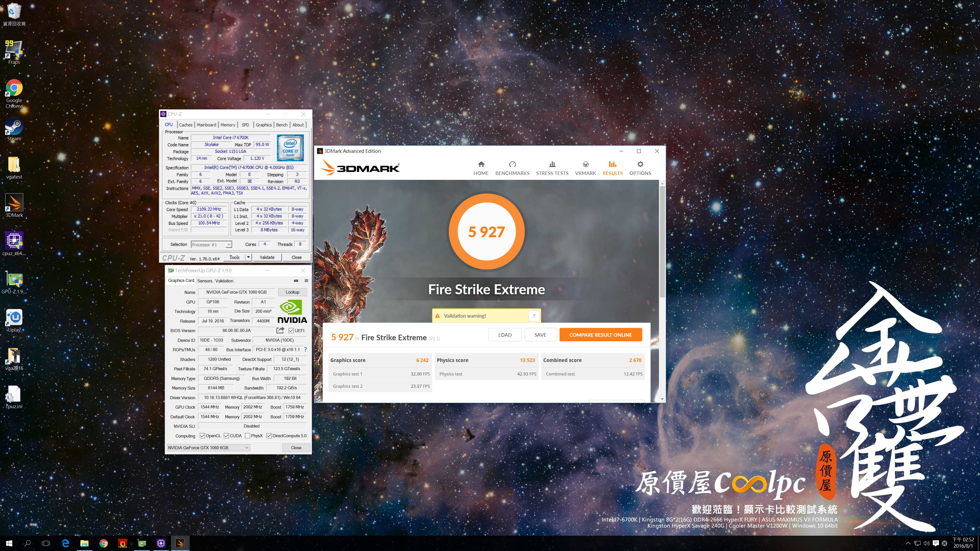Open cpuz_x64 desktop shortcut
980x551 pixels.
14,244
